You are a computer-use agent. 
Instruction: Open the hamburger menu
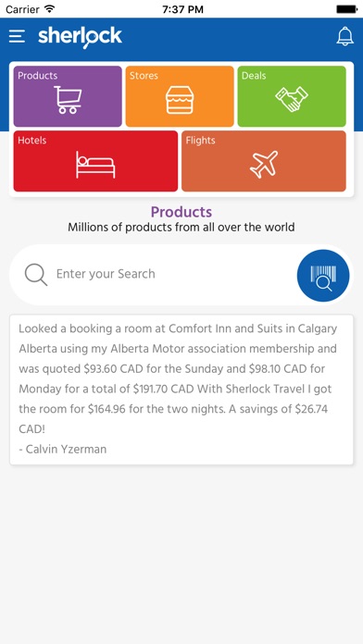[x=17, y=36]
